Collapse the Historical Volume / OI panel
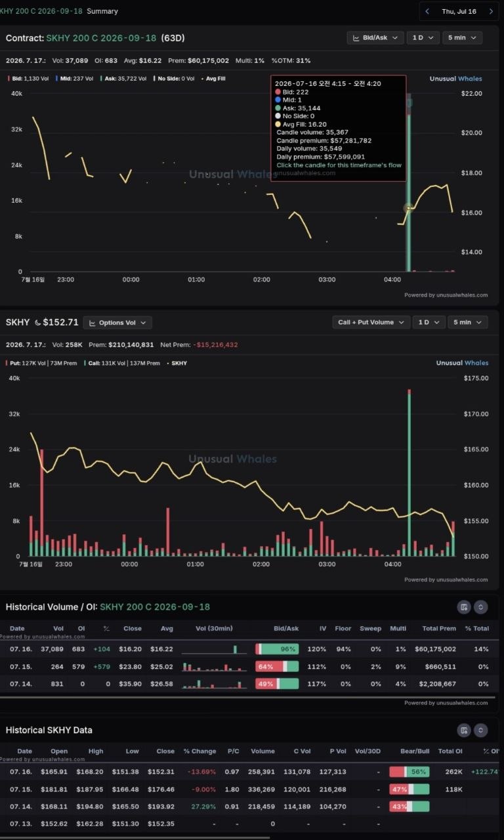 point(481,607)
